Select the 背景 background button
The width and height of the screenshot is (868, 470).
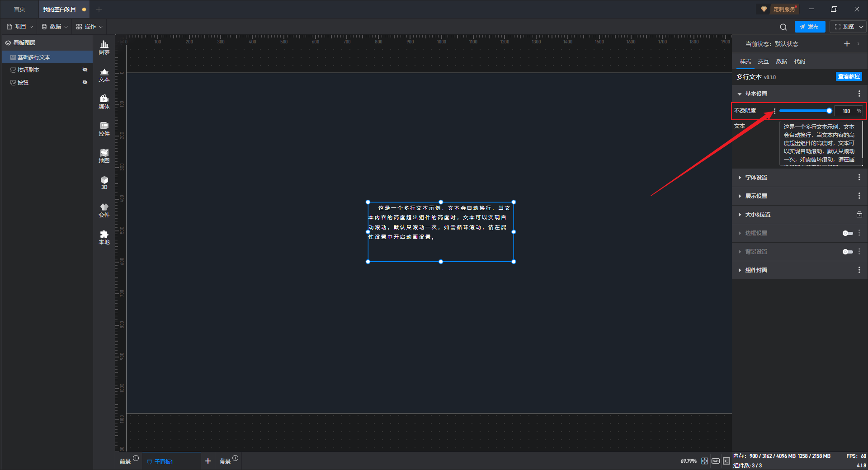click(x=225, y=461)
